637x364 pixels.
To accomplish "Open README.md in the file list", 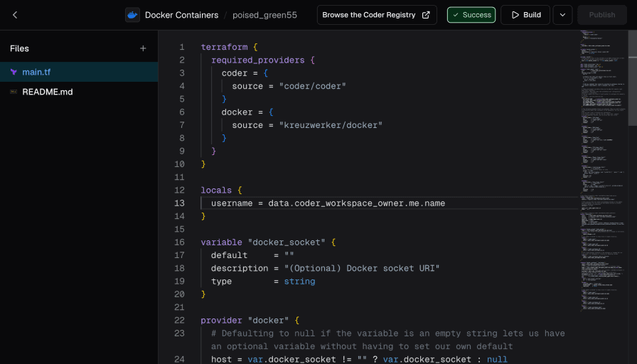I will [x=79, y=92].
